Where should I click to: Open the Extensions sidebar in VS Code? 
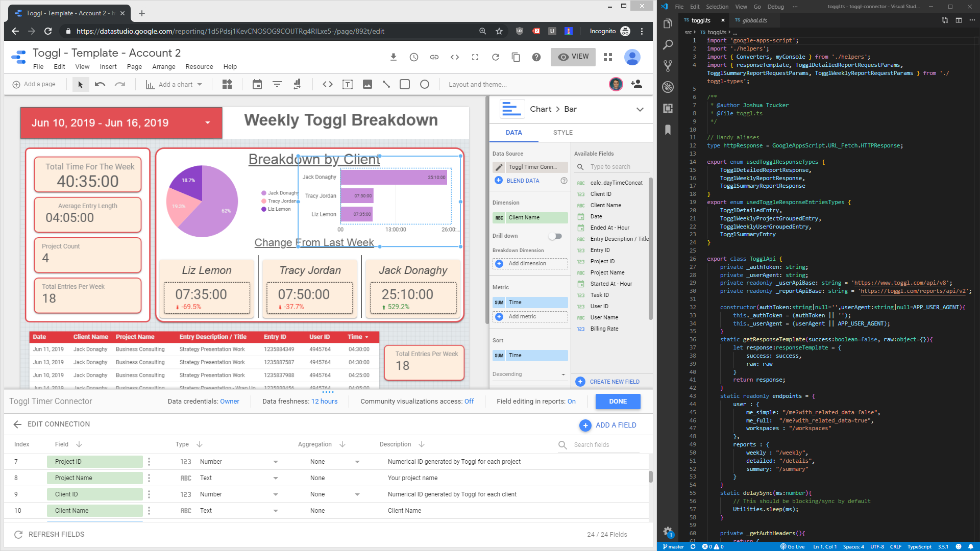[668, 108]
